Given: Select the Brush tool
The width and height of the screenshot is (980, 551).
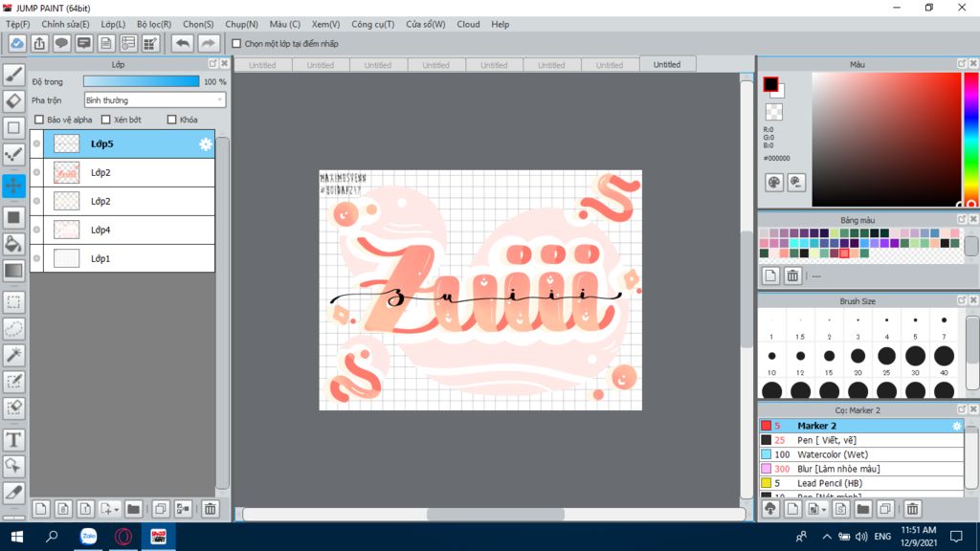Looking at the screenshot, I should [13, 75].
